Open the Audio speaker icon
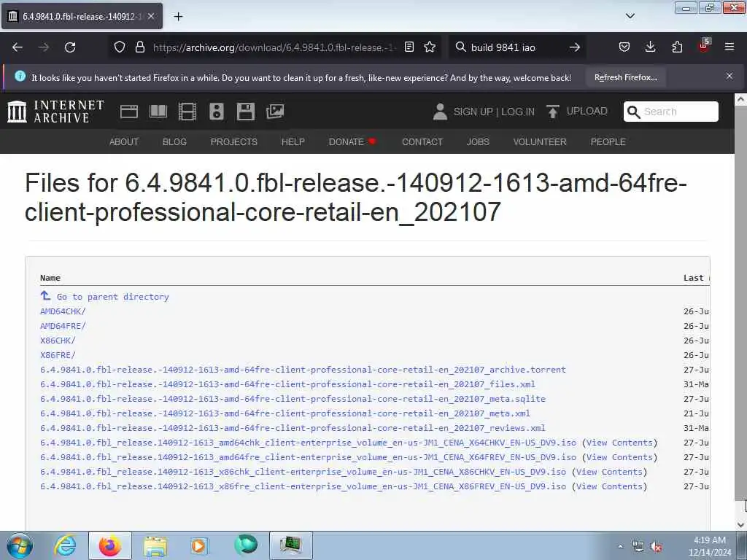 coord(216,112)
